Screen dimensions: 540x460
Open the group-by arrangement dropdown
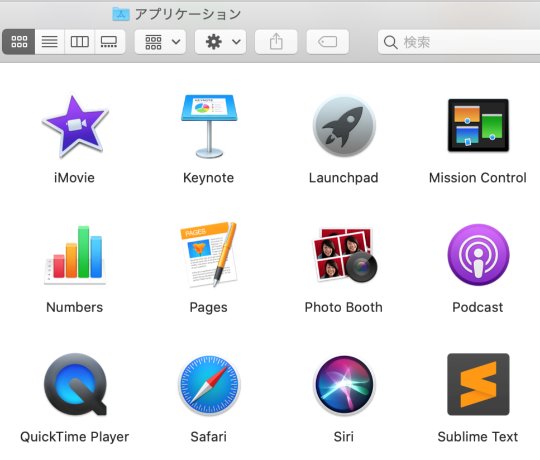[160, 42]
